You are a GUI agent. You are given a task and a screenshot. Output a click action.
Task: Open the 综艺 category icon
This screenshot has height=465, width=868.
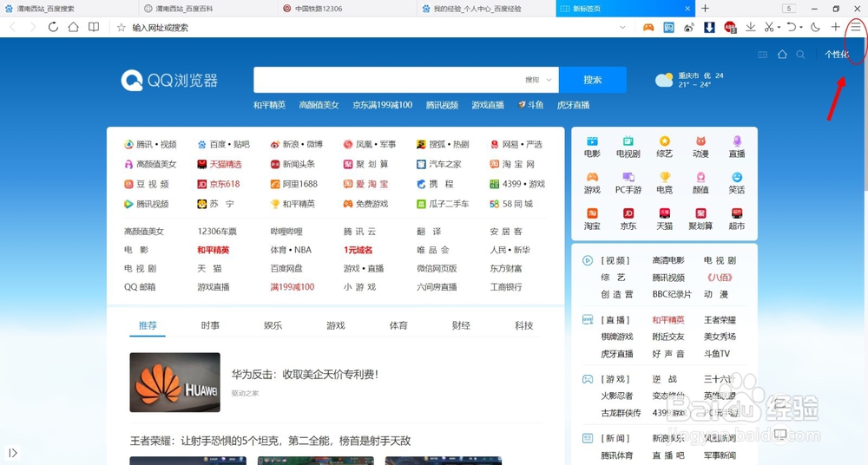point(664,147)
